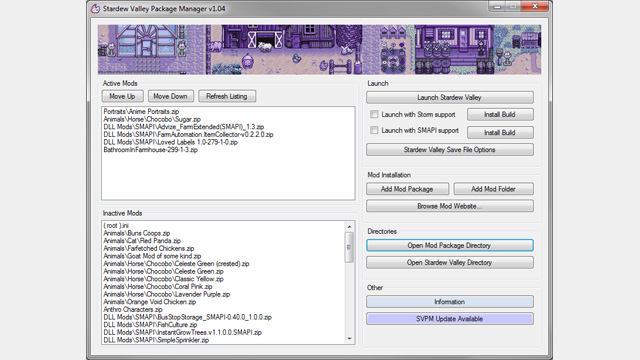Select Animals\Buns Coops.zip
This screenshot has height=360, width=640.
click(137, 233)
